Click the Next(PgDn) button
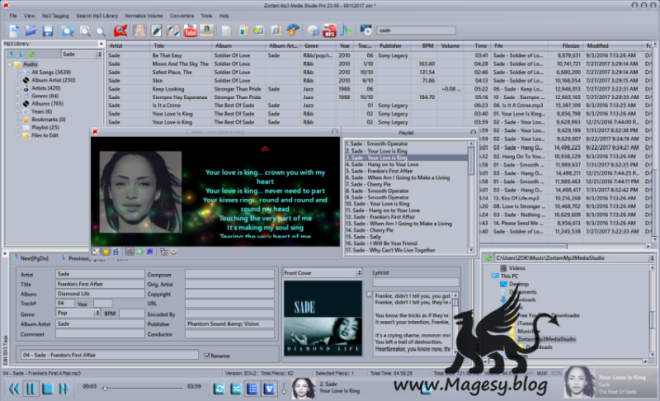The height and width of the screenshot is (401, 660). coord(31,258)
